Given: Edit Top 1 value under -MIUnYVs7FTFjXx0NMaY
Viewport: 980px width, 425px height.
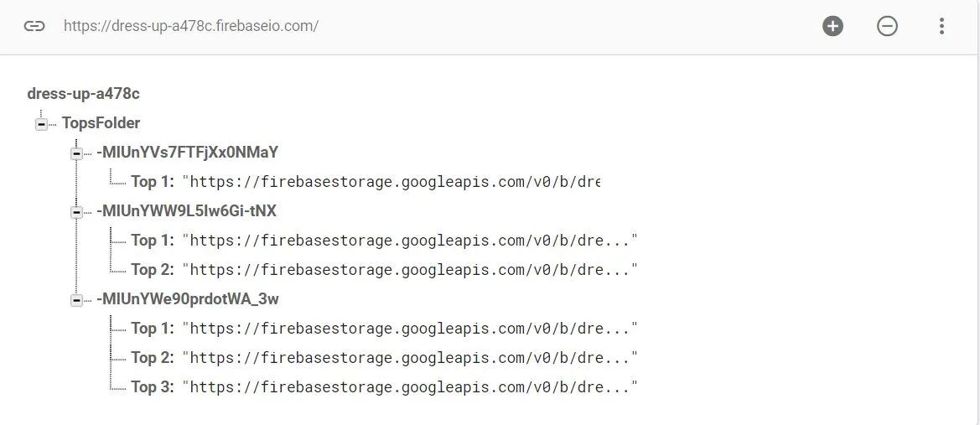Looking at the screenshot, I should [x=391, y=182].
